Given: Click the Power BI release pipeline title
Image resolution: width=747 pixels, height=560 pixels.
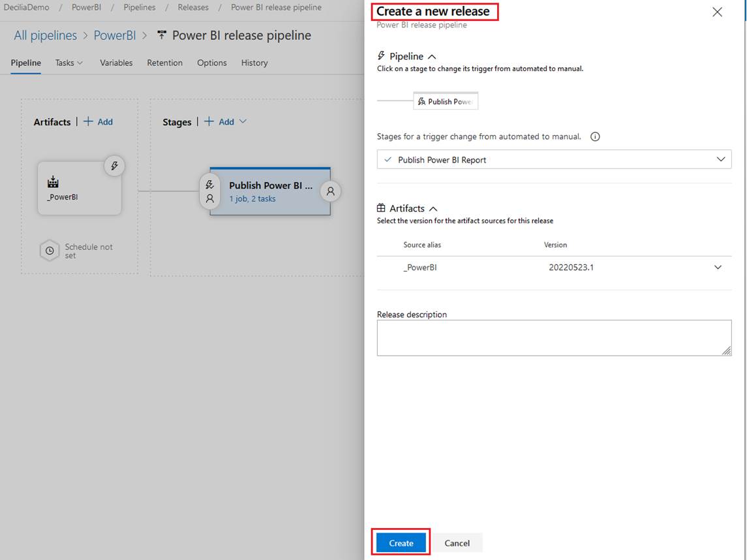Looking at the screenshot, I should [241, 35].
